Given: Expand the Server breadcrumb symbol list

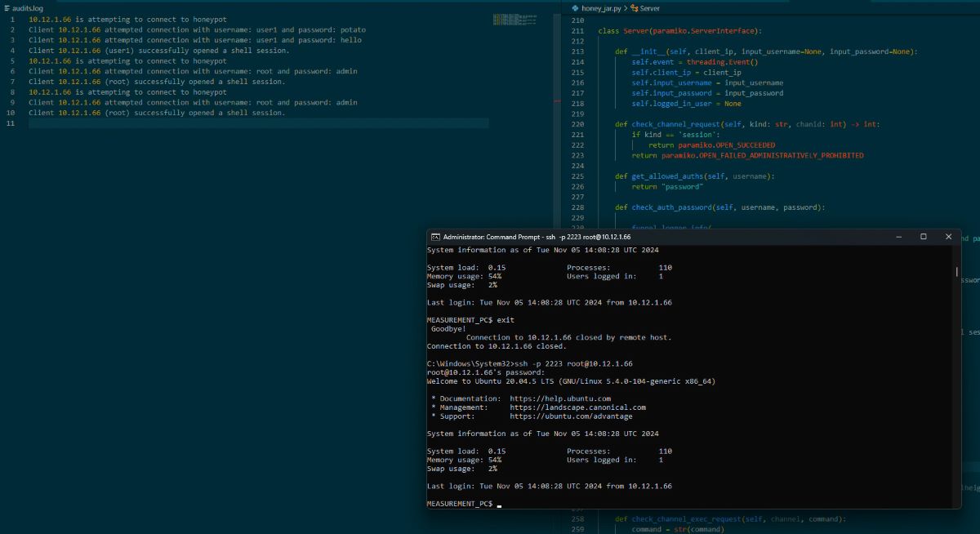Looking at the screenshot, I should pos(649,8).
